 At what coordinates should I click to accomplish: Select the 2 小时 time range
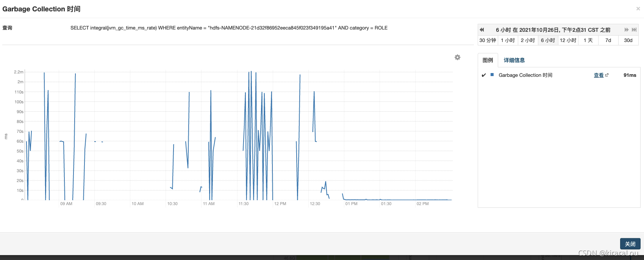click(528, 40)
